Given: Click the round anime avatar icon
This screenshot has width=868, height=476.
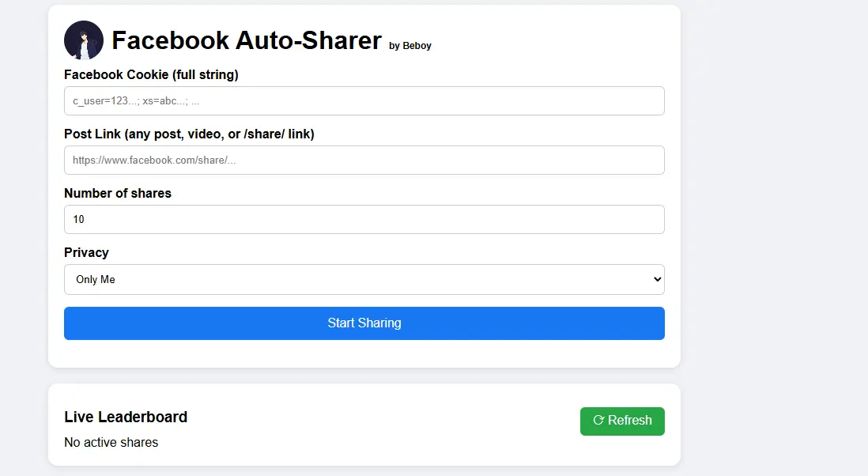Looking at the screenshot, I should 84,40.
